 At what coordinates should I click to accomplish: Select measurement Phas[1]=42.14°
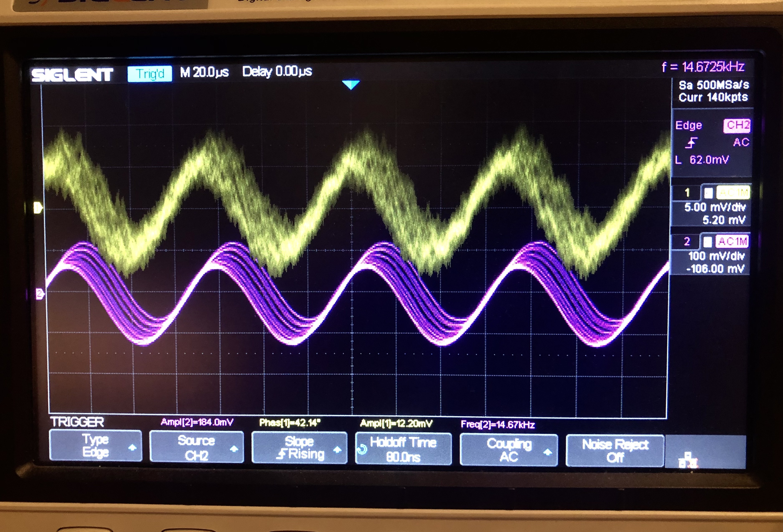coord(290,423)
